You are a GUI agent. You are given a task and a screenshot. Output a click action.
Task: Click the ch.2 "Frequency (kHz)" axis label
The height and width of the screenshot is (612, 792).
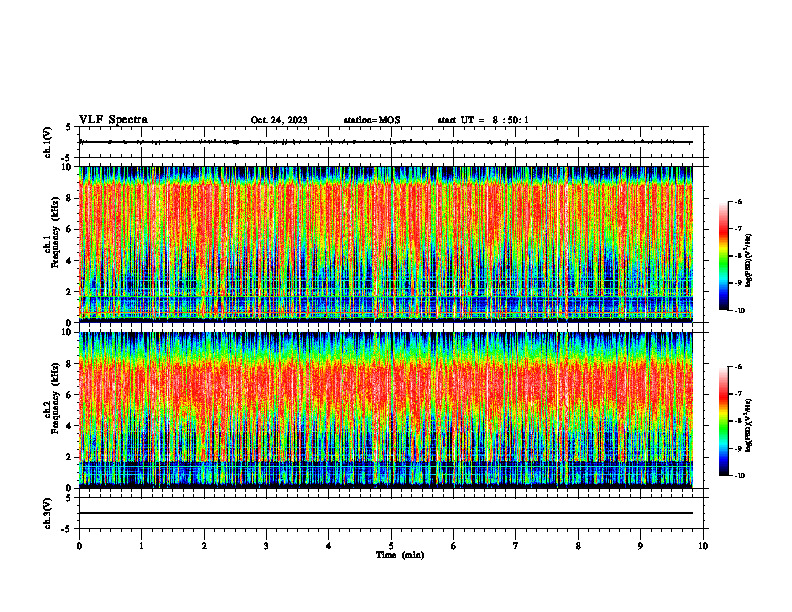[x=55, y=398]
